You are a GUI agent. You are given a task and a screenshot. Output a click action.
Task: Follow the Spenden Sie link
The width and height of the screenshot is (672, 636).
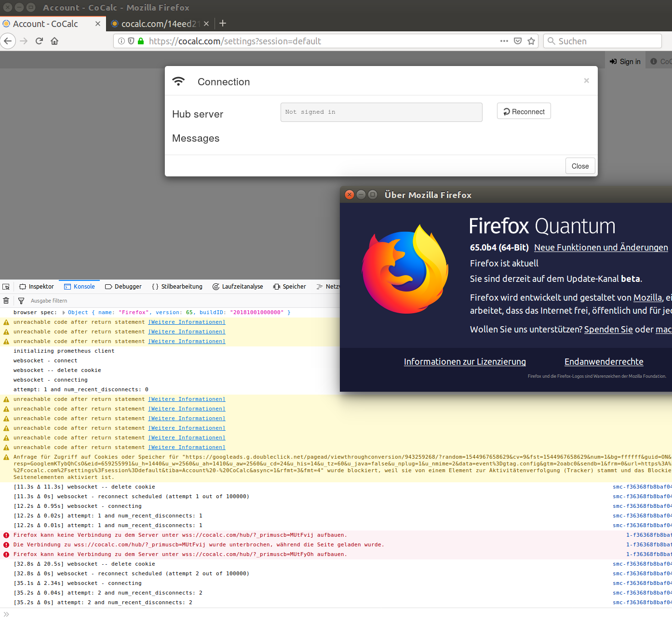coord(608,330)
